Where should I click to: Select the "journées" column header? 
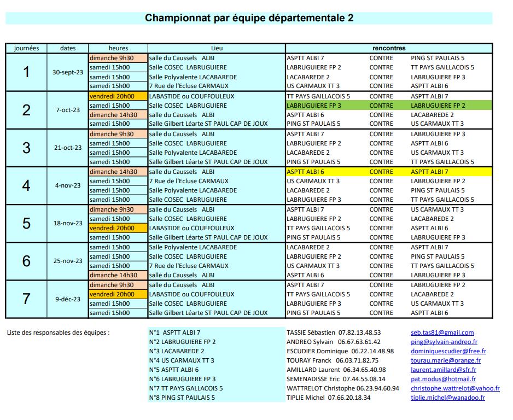pyautogui.click(x=27, y=48)
